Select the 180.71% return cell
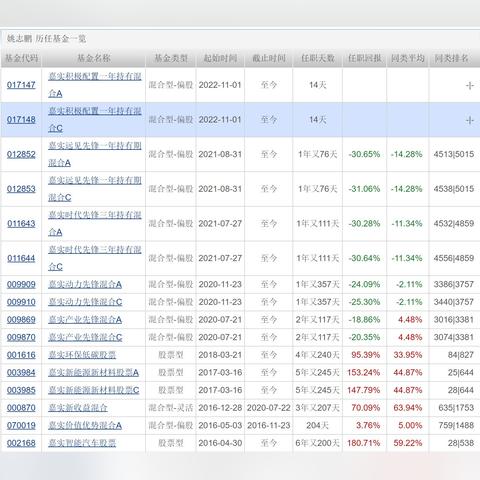 [x=364, y=443]
